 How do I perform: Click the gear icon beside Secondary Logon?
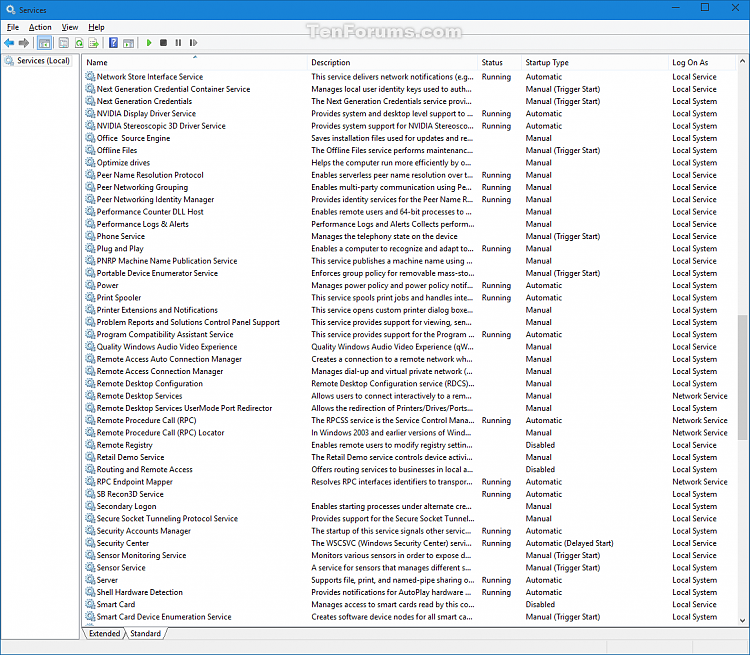click(90, 506)
